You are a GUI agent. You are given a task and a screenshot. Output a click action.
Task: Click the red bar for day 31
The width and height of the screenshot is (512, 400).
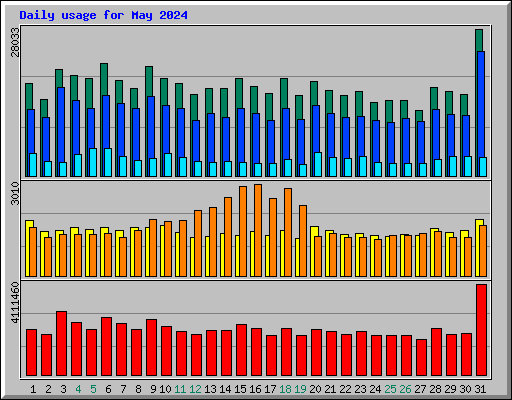481,330
